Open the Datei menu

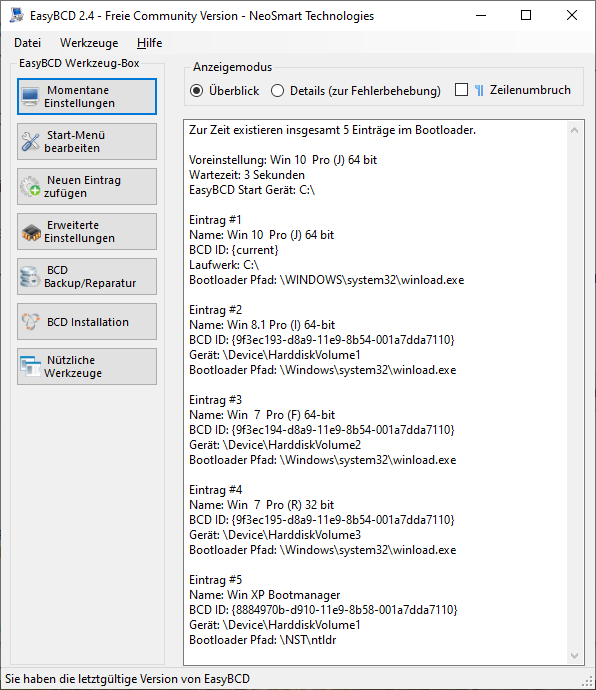click(27, 43)
